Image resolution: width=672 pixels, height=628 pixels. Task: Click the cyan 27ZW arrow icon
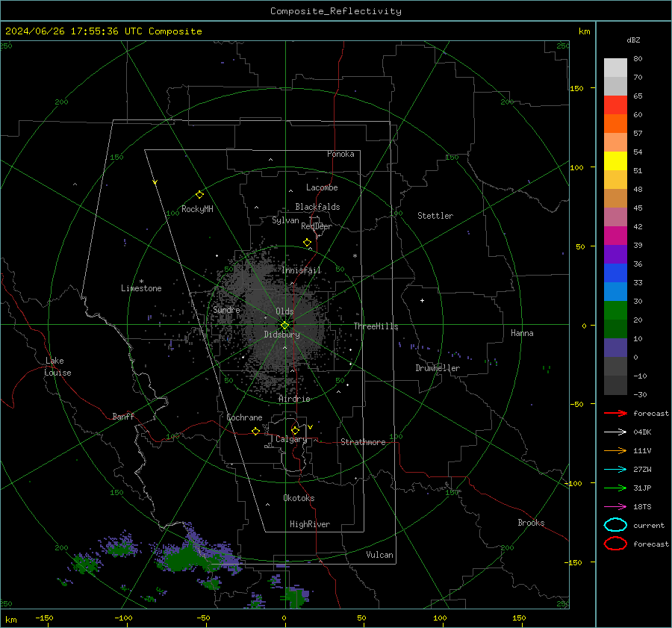pos(615,470)
